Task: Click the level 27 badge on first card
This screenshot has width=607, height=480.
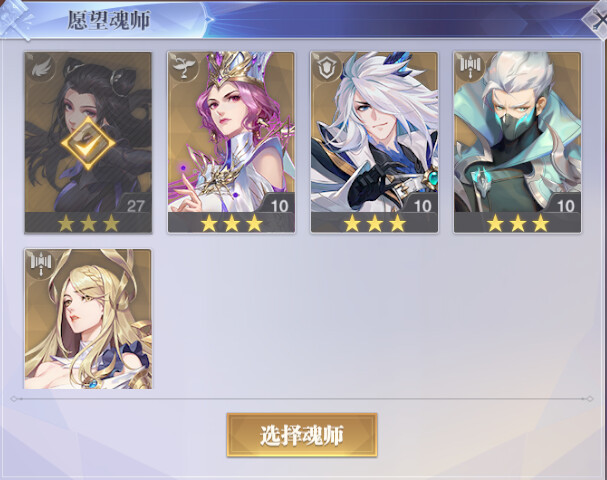Action: coord(135,205)
